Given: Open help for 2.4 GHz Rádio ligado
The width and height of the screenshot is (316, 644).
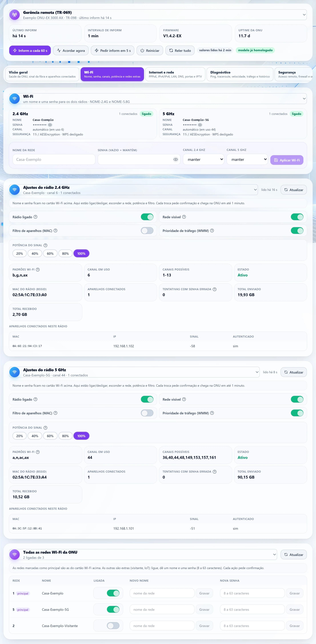Looking at the screenshot, I should (36, 217).
